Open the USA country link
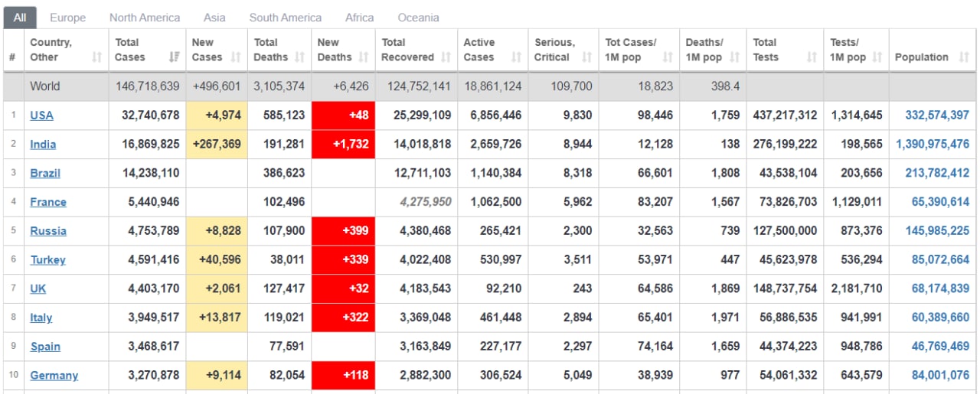 coord(41,116)
